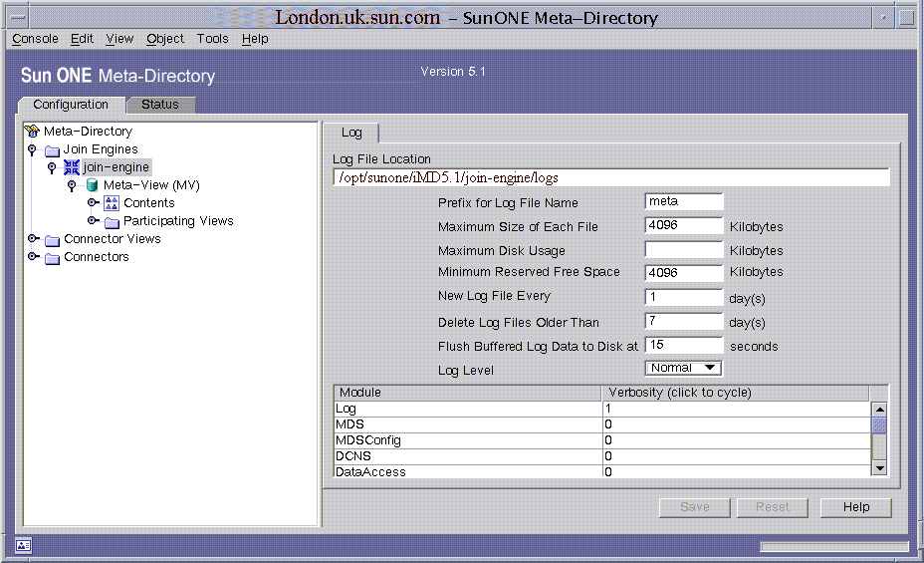Select the DataAccess module name cell
Viewport: 924px width, 563px height.
click(x=468, y=471)
